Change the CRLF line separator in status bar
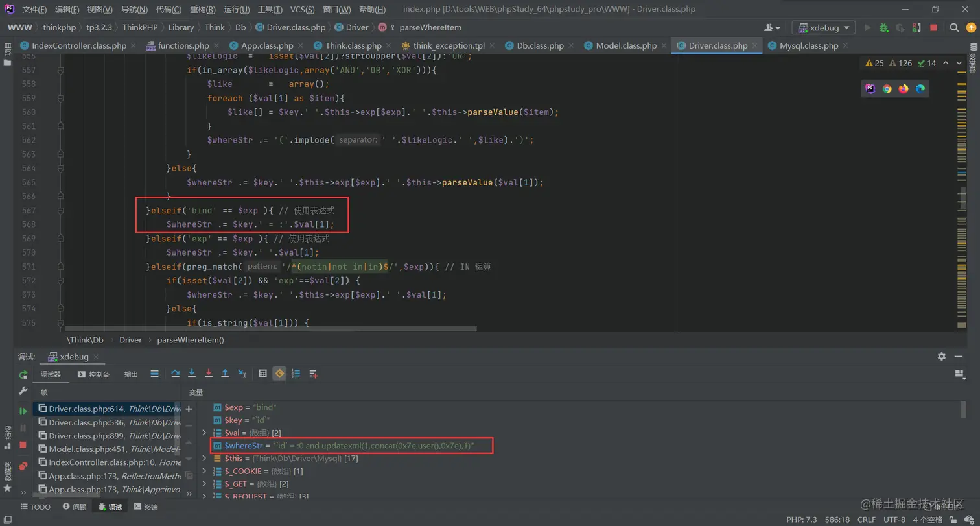Viewport: 980px width, 526px height. (x=866, y=520)
